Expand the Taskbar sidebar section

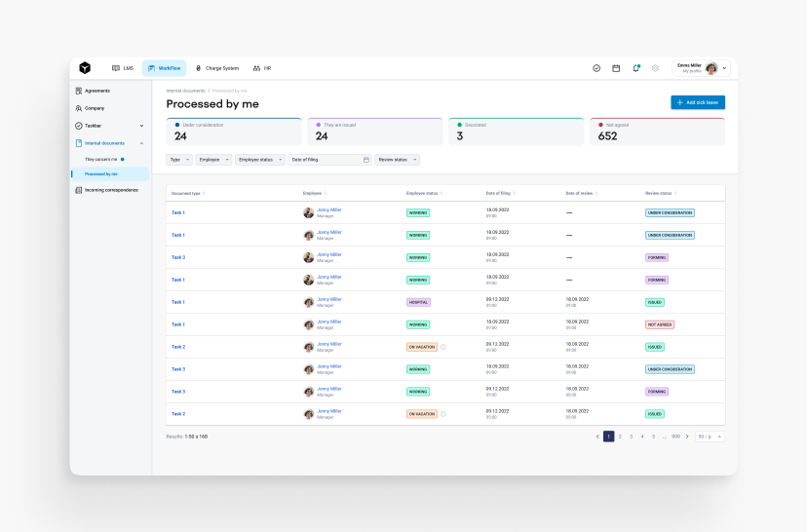coord(141,126)
